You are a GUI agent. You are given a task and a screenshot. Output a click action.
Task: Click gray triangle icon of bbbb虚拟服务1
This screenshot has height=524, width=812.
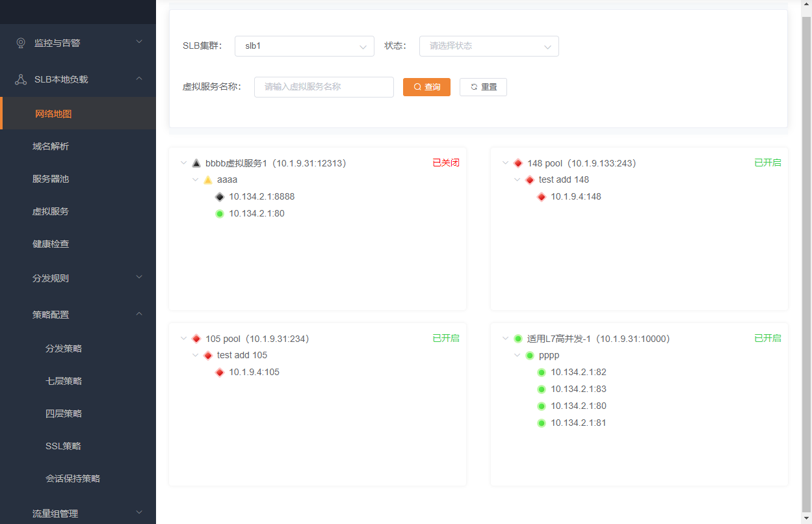[x=196, y=163]
